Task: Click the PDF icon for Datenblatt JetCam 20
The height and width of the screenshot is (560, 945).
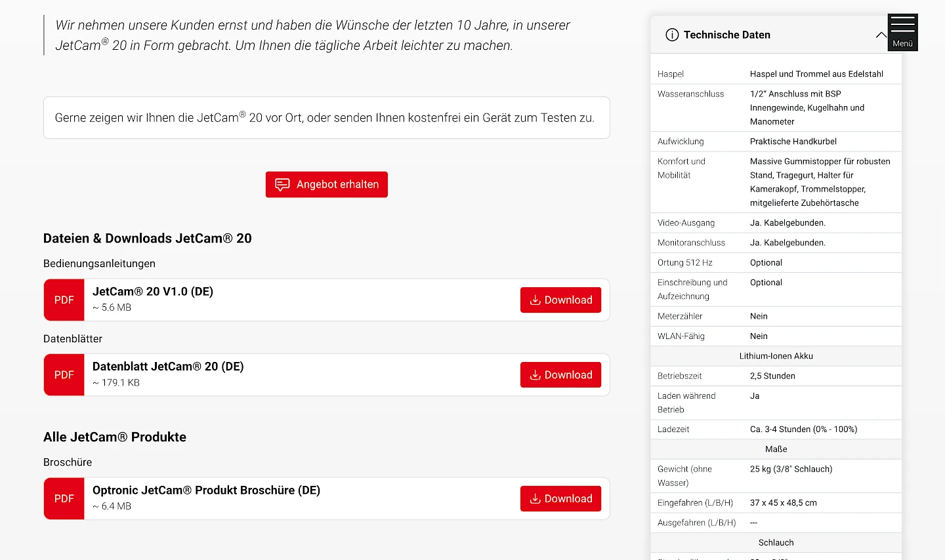Action: pos(64,375)
